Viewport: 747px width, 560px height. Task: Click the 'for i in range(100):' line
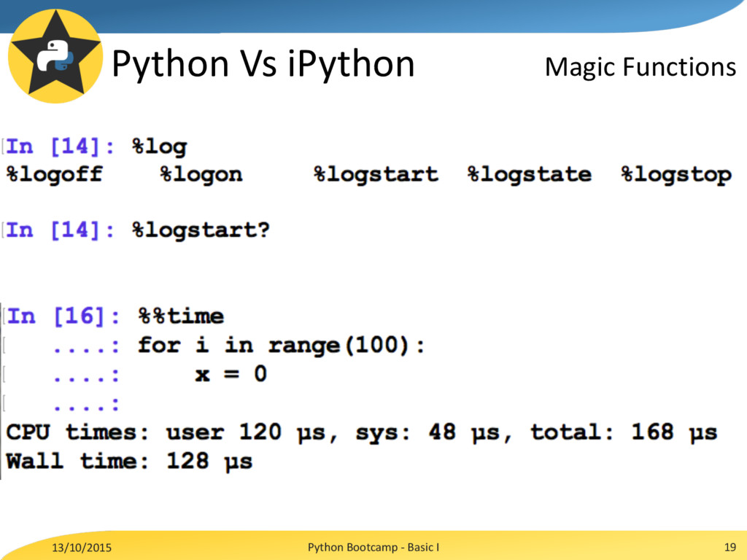[281, 345]
